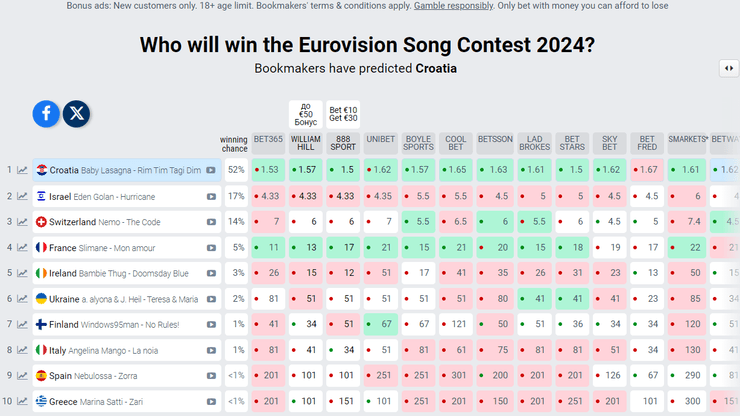Open the odds history chart for Croatia
740x416 pixels.
(x=22, y=170)
